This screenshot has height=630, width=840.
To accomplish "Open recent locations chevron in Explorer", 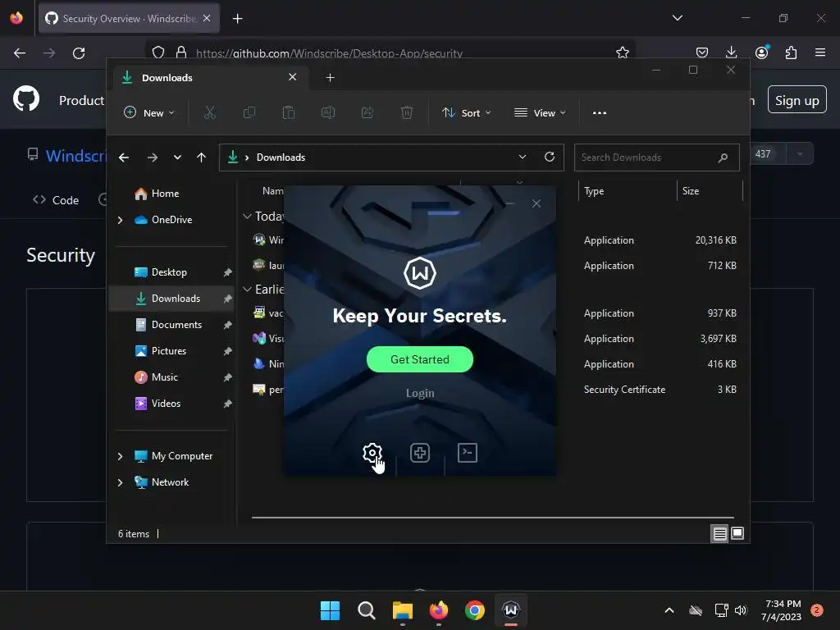I will [x=177, y=157].
